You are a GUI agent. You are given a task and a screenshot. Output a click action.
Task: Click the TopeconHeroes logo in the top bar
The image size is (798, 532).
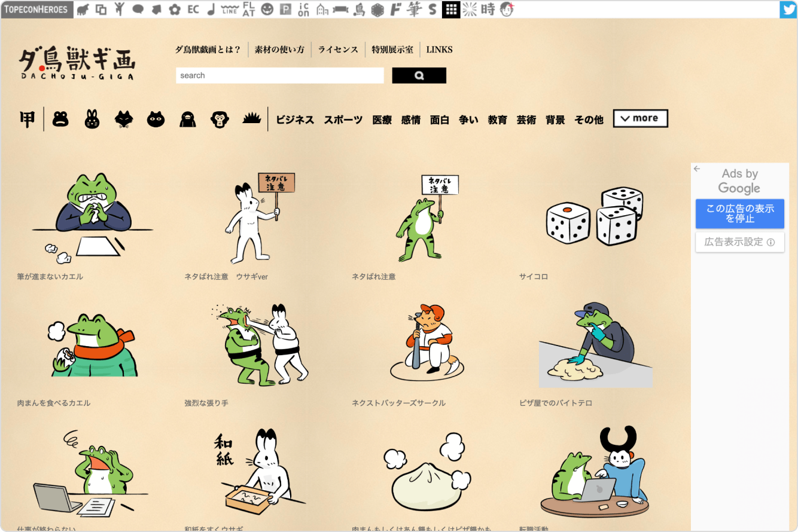pos(37,10)
